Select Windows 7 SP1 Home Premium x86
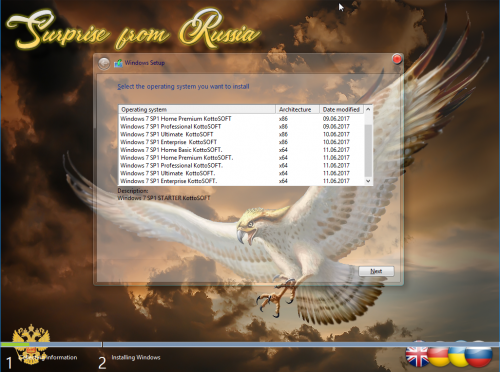 [x=241, y=119]
